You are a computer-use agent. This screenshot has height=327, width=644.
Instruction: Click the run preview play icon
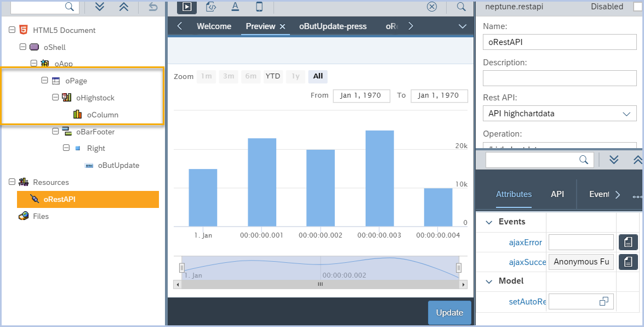tap(187, 7)
